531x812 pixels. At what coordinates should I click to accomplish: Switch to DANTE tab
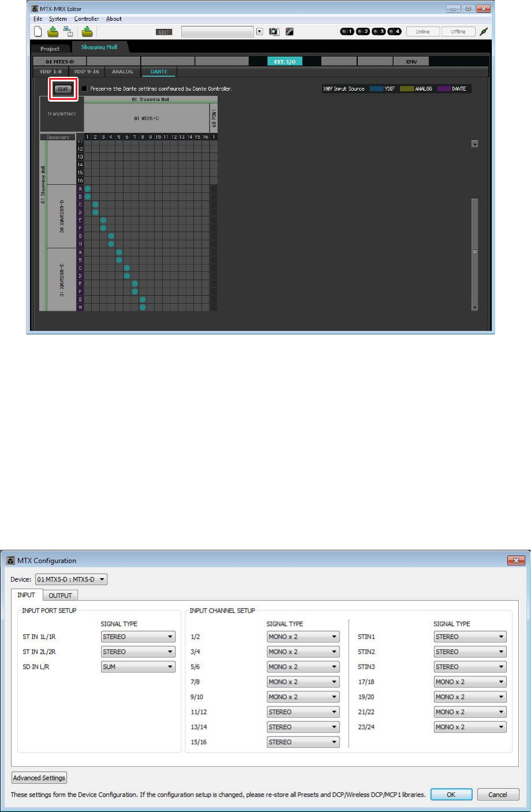(x=159, y=72)
